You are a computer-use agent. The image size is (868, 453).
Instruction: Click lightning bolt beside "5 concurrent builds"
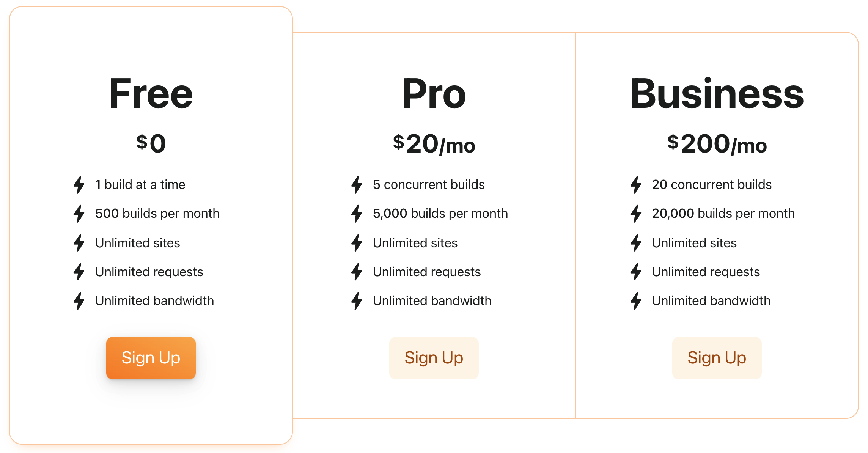[357, 185]
